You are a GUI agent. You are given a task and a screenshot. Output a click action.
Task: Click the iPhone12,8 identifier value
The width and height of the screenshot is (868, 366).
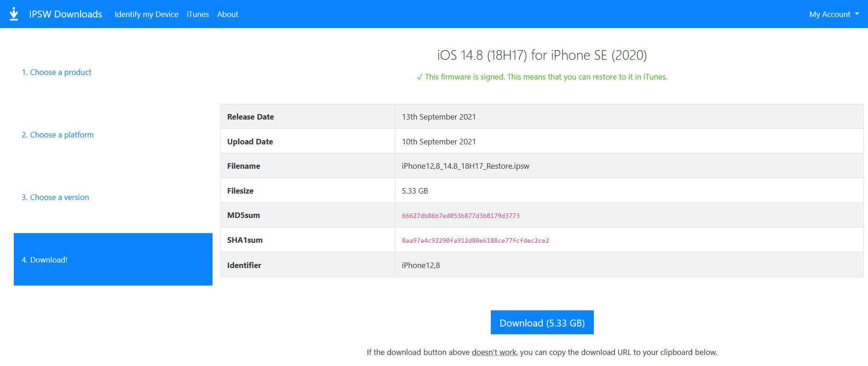pos(420,265)
